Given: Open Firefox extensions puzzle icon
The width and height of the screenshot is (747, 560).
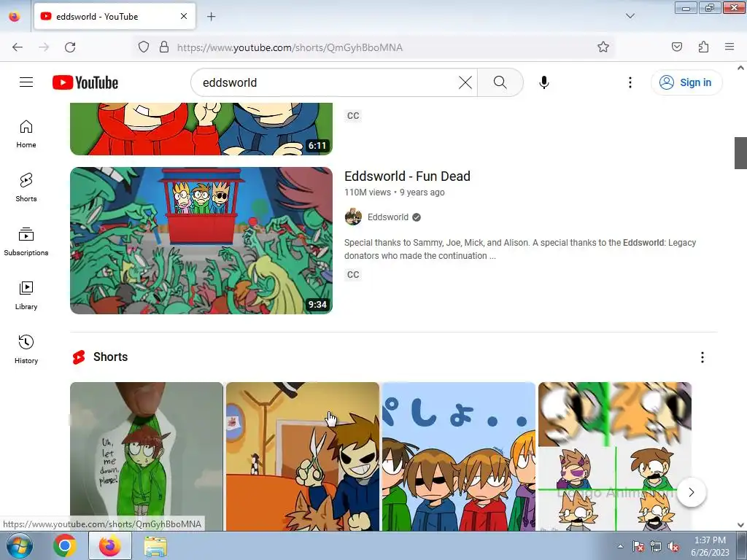Looking at the screenshot, I should 703,47.
